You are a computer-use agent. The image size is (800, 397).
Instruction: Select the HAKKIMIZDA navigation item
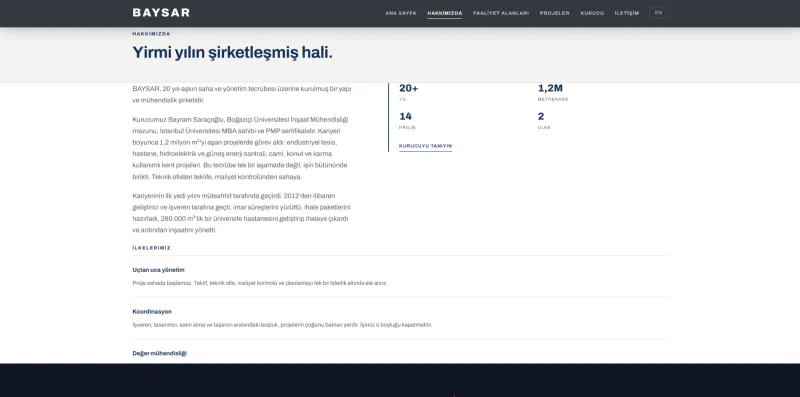(x=444, y=13)
